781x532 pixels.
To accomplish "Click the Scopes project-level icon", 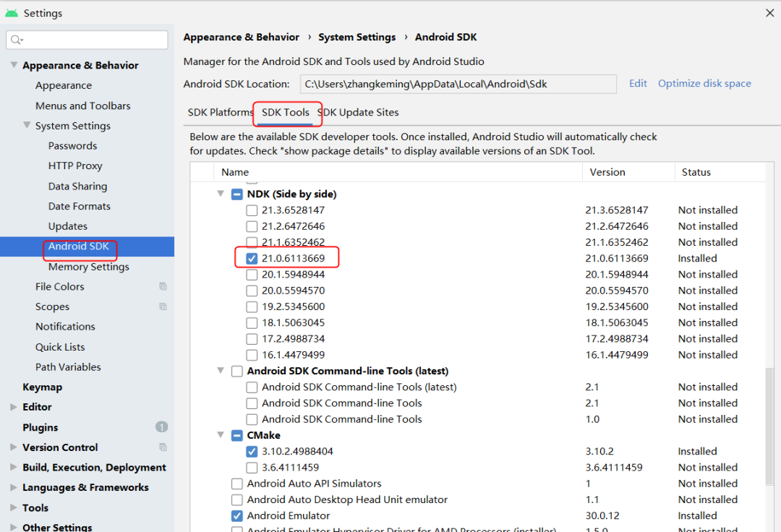I will click(x=163, y=306).
